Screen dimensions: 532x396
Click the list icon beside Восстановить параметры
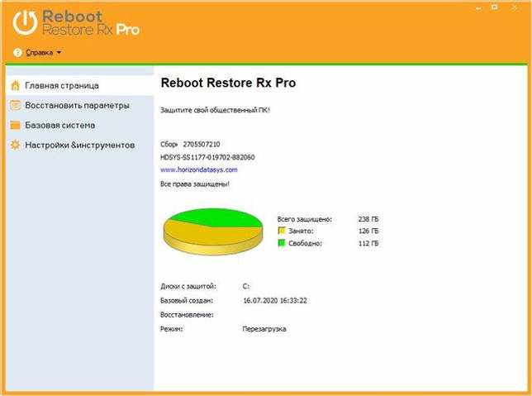[15, 105]
